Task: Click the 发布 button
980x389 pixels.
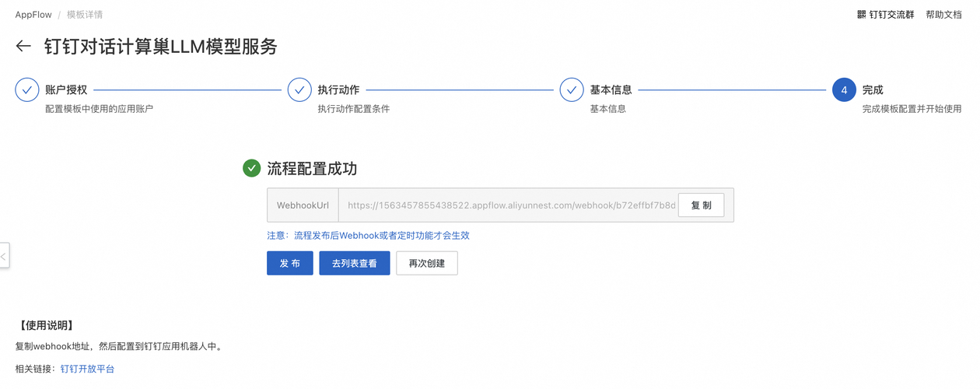Action: tap(290, 263)
